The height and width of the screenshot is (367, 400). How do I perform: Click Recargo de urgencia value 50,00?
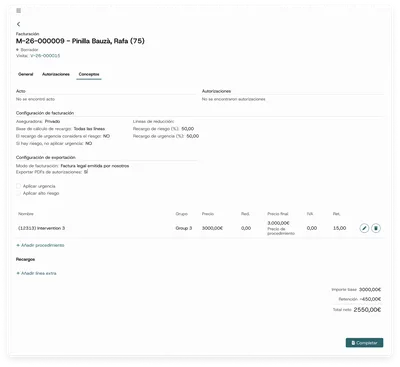pos(193,136)
